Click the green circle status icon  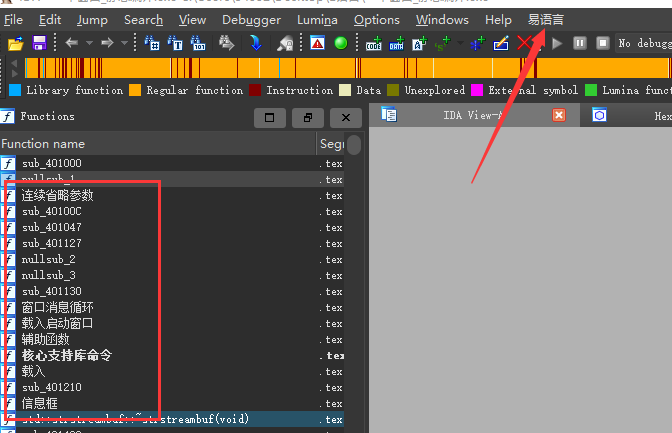[x=341, y=43]
